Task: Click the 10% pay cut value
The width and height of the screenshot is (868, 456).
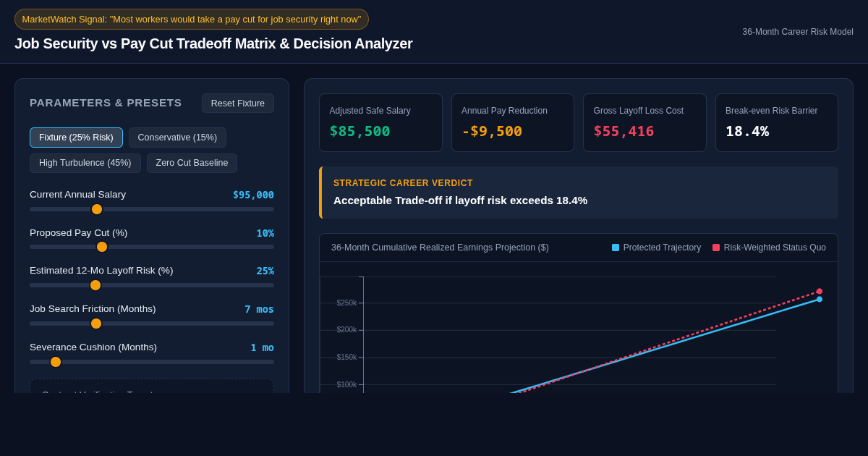Action: pos(265,233)
